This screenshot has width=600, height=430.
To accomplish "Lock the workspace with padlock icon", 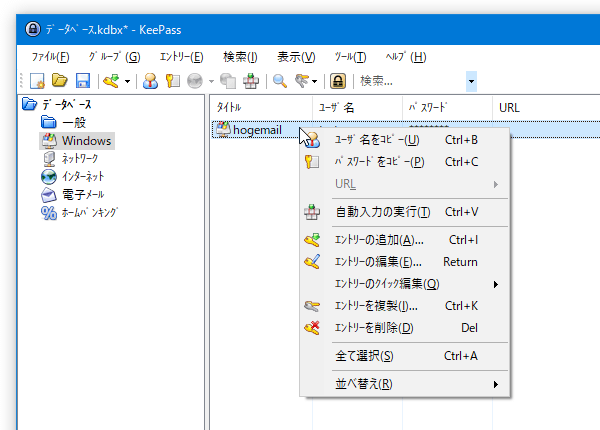I will pos(338,81).
